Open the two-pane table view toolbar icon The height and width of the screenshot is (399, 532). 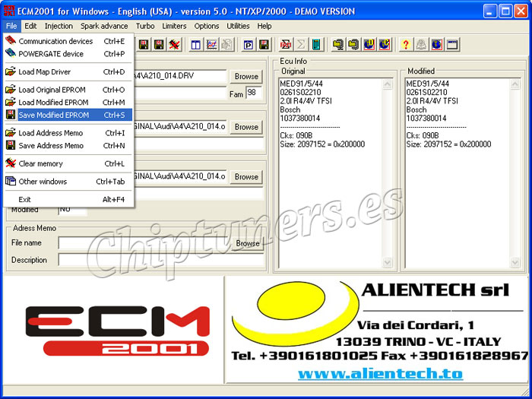point(196,44)
